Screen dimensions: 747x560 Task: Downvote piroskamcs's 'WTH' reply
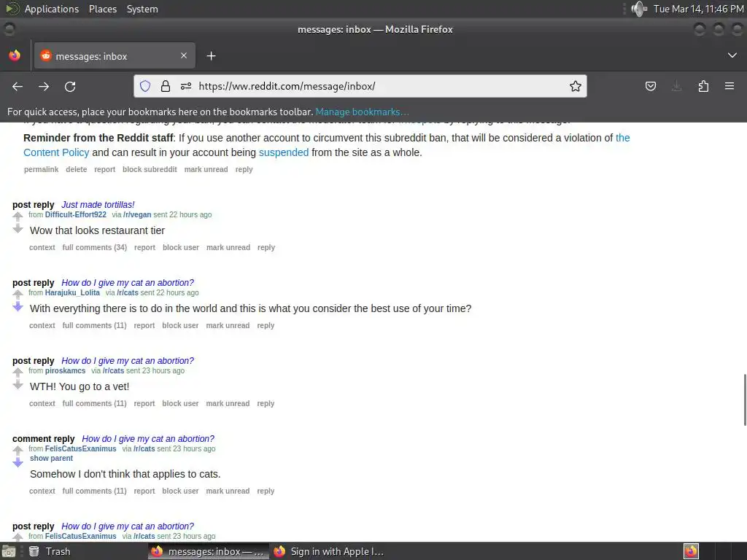[18, 385]
